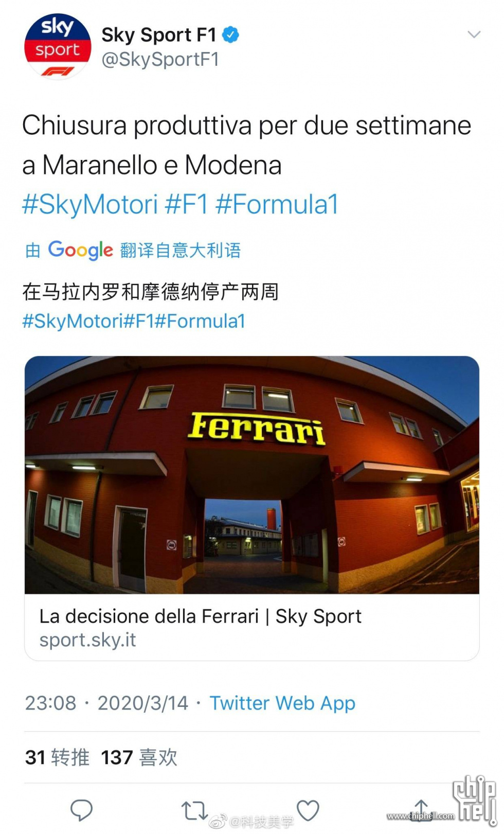Tap the Google translation attribution line
The width and height of the screenshot is (504, 834).
point(133,251)
